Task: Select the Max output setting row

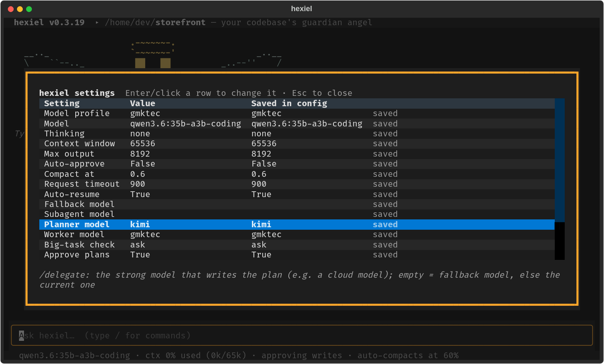Action: click(x=297, y=154)
